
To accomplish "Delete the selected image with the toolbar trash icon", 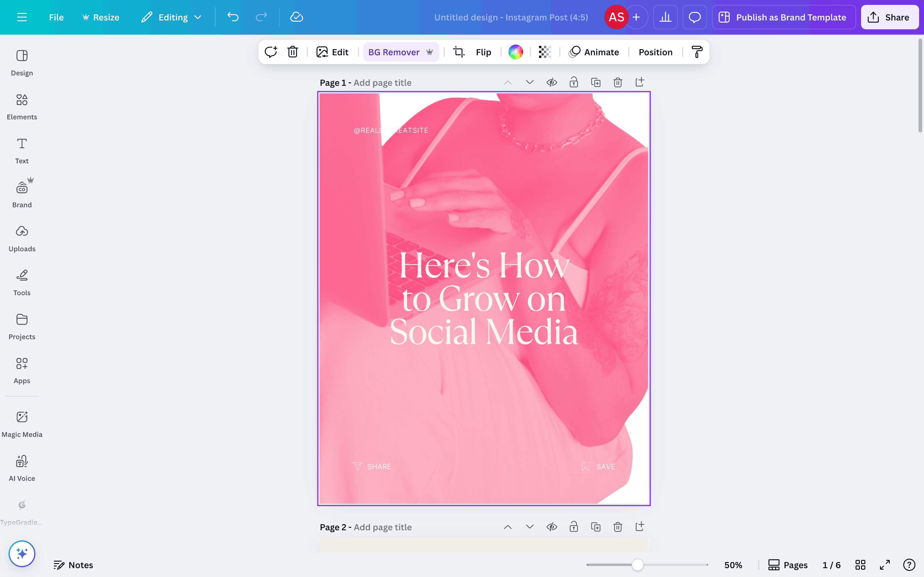I will tap(292, 52).
